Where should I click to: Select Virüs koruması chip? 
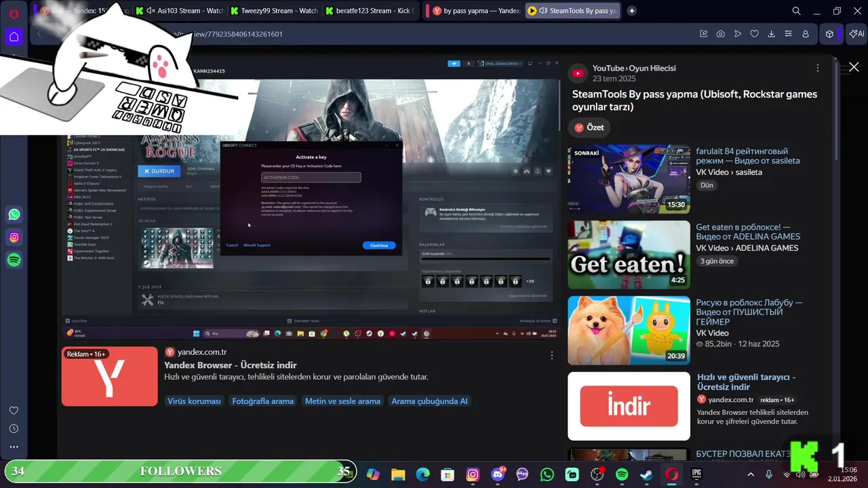194,401
